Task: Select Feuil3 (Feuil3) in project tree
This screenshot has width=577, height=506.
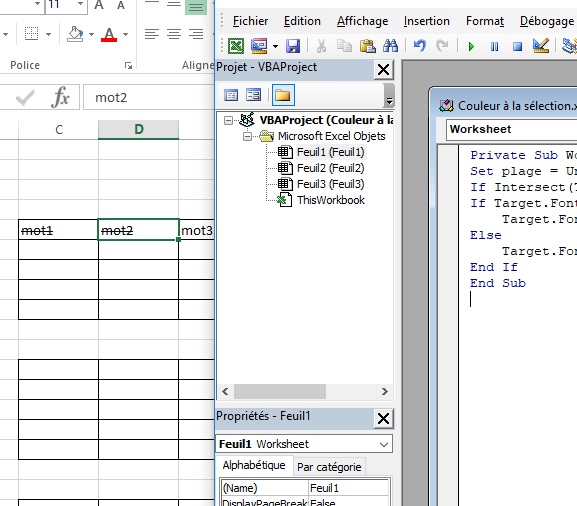Action: click(330, 184)
